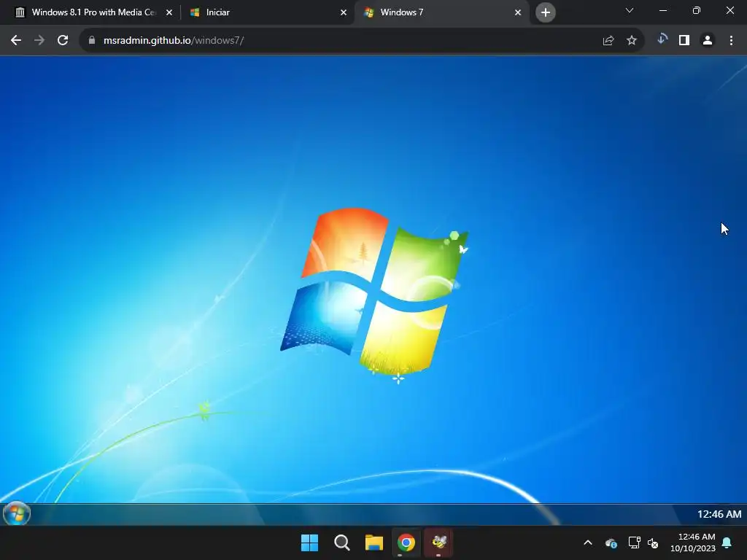Close the Windows 8.1 Pro tab
The width and height of the screenshot is (747, 560).
coord(169,12)
